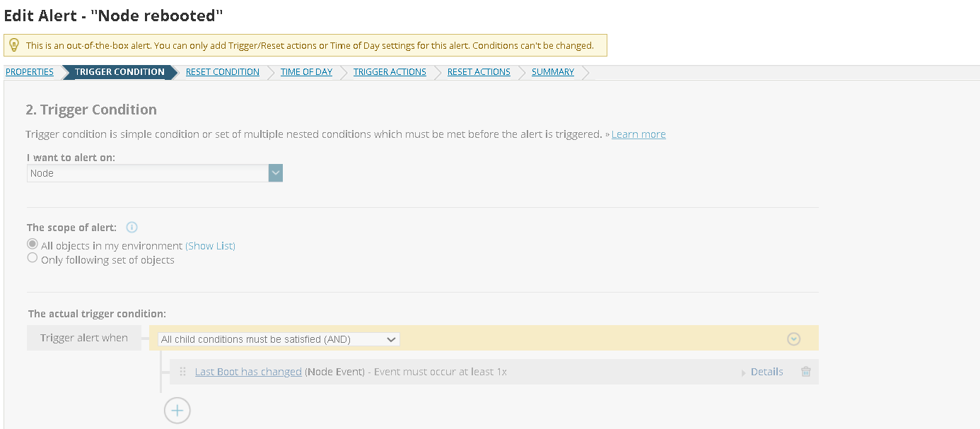This screenshot has width=980, height=429.
Task: Open the AND child conditions dropdown
Action: [x=279, y=339]
